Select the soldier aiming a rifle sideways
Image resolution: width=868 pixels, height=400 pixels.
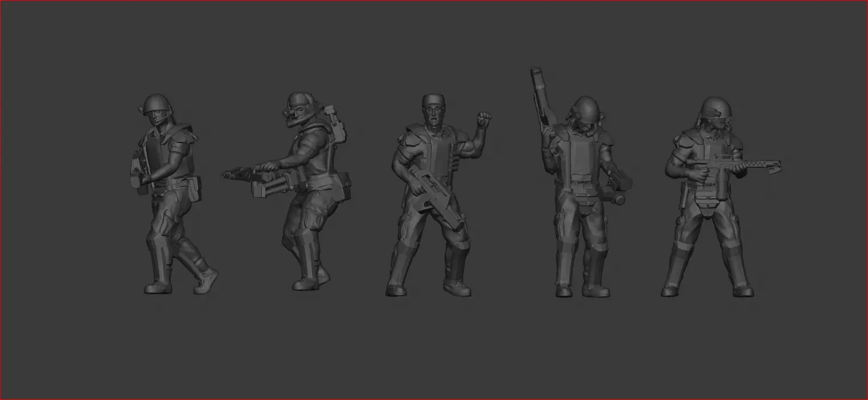coord(720,197)
